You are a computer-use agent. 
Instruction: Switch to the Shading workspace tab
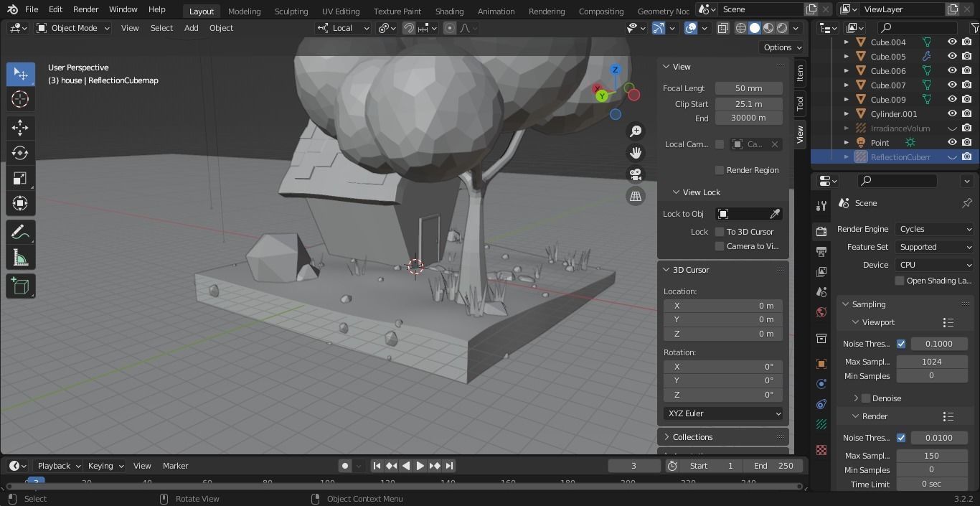(449, 11)
